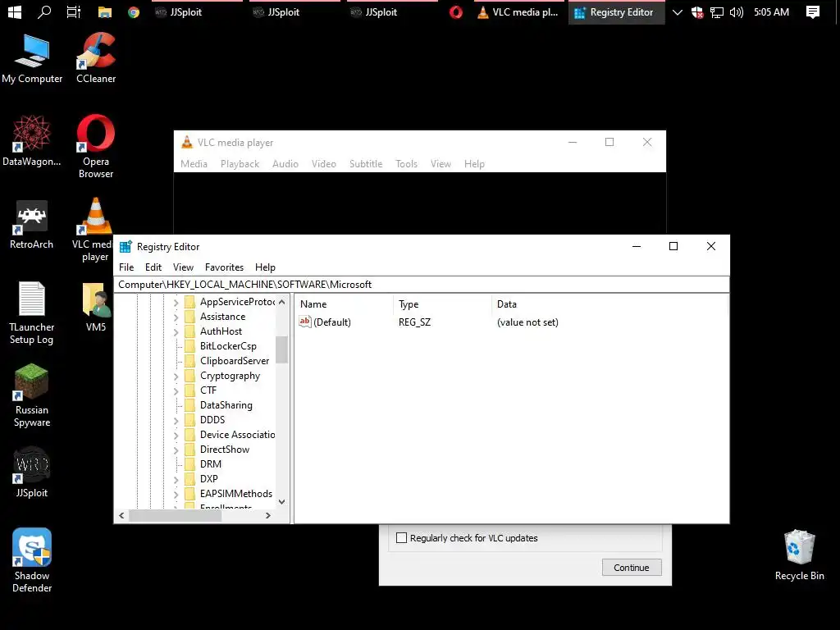The image size is (840, 630).
Task: Switch to the Opera taskbar icon
Action: pyautogui.click(x=456, y=12)
